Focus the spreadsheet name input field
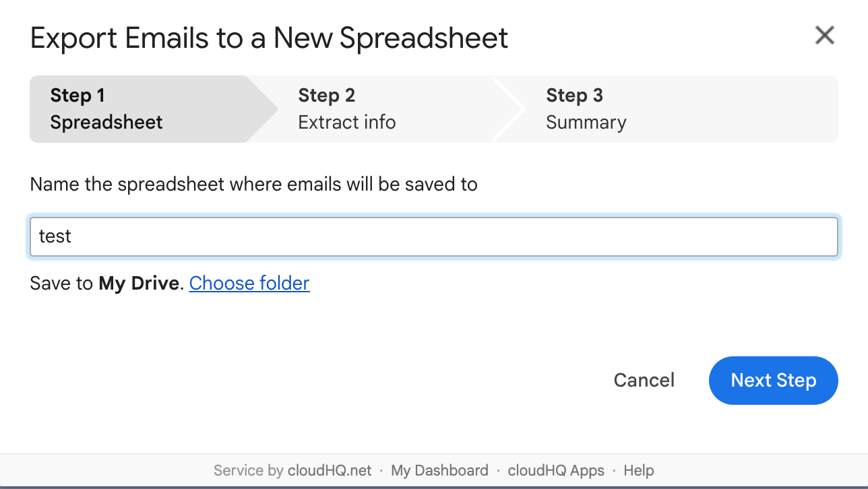Viewport: 868px width, 489px height. click(x=434, y=236)
